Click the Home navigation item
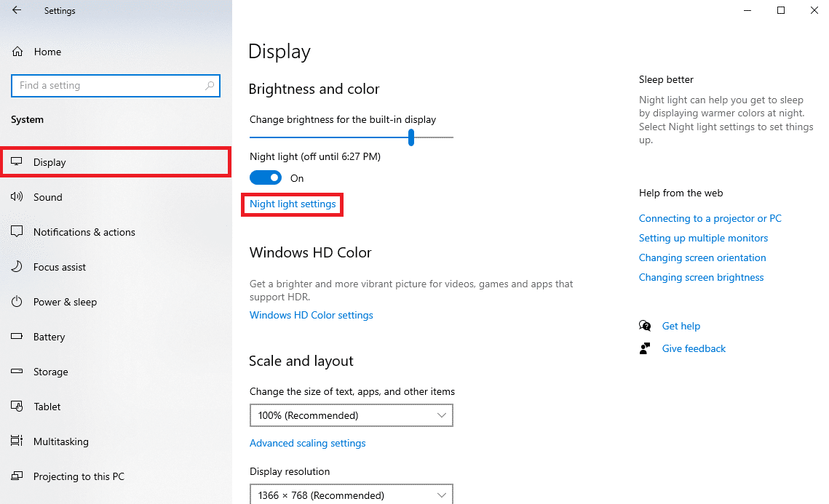The width and height of the screenshot is (829, 504). point(47,51)
